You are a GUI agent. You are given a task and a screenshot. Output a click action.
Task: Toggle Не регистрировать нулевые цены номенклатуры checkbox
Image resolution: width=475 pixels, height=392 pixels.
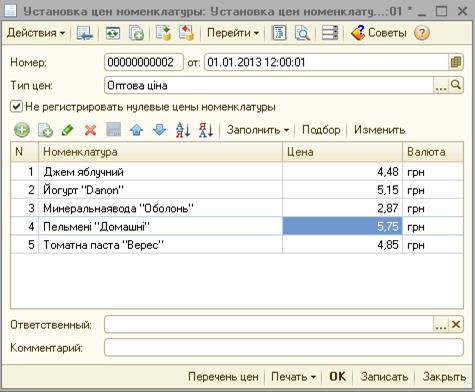click(16, 107)
